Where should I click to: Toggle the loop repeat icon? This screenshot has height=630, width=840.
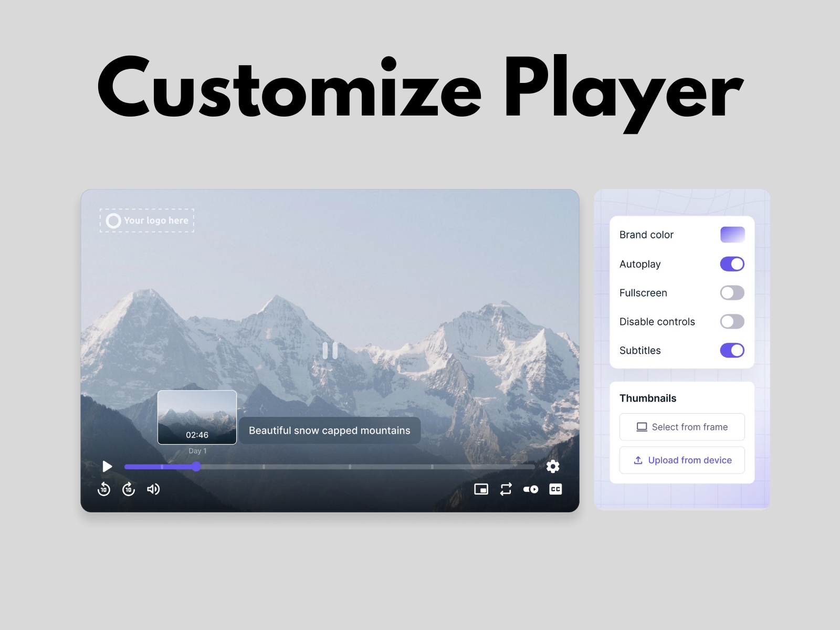pyautogui.click(x=506, y=489)
